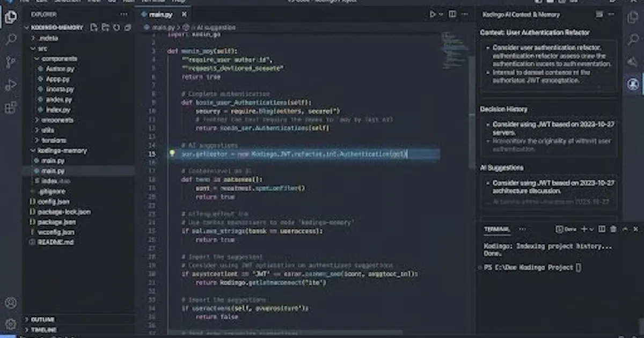Open the Search view in left activity bar
Image resolution: width=644 pixels, height=338 pixels.
(x=10, y=40)
